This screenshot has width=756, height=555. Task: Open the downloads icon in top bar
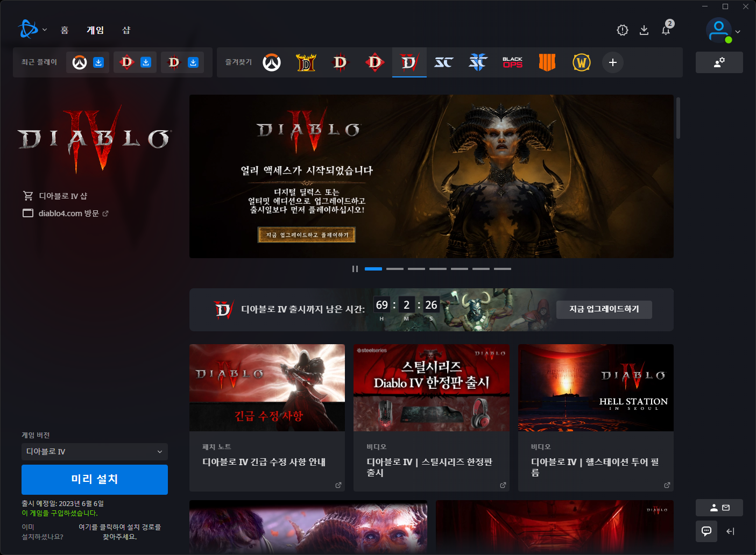point(644,30)
